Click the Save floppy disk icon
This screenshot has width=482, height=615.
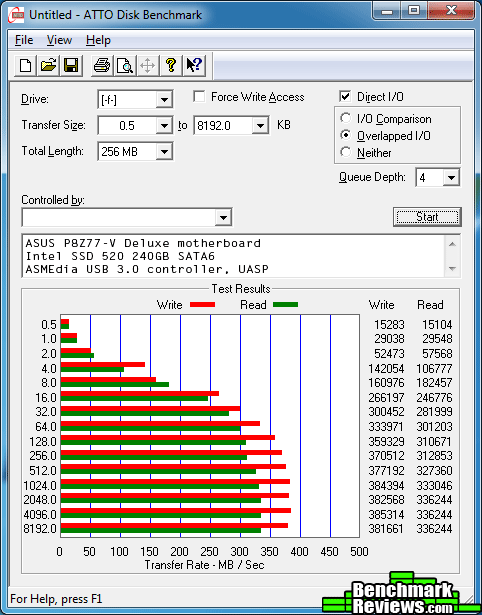coord(71,65)
